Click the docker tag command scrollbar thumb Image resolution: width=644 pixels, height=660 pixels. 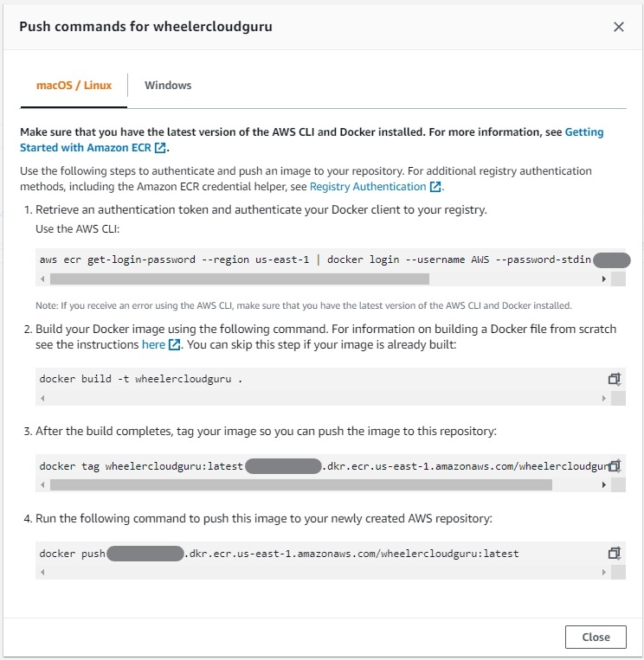pos(300,485)
